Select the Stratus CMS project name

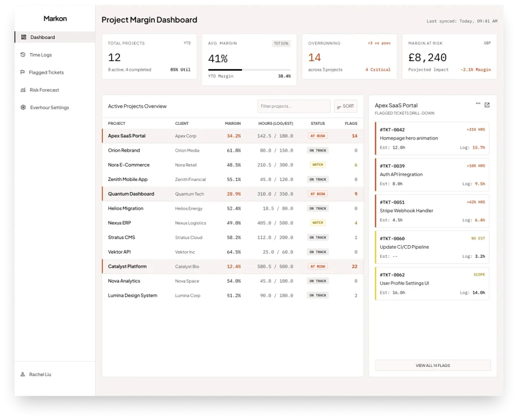point(121,238)
